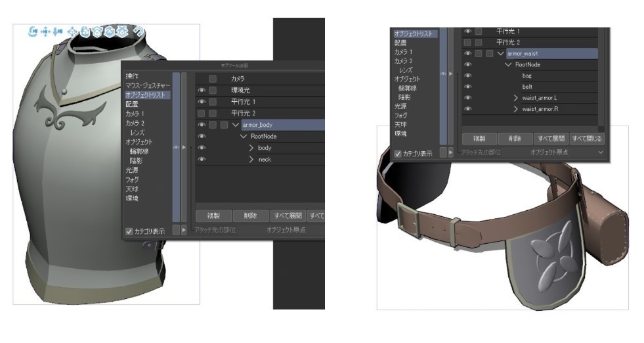Click すべて展開 button in left panel
644x343 pixels.
tap(288, 216)
